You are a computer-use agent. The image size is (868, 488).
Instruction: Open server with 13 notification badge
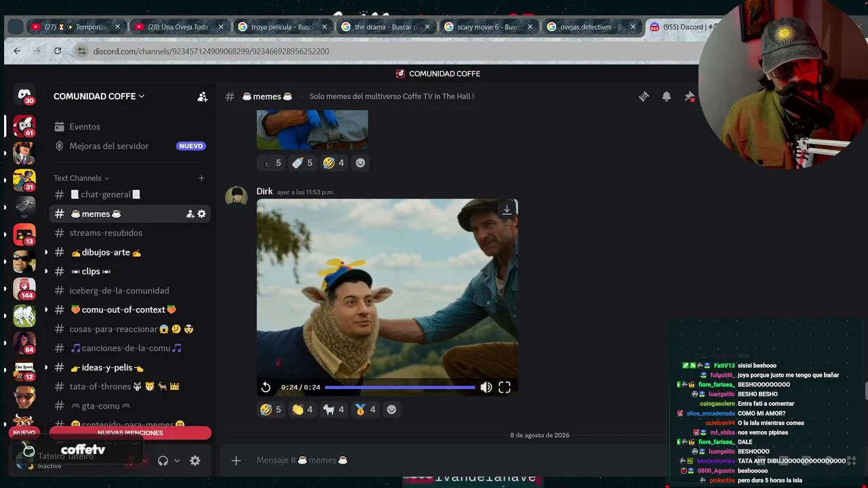[x=24, y=235]
